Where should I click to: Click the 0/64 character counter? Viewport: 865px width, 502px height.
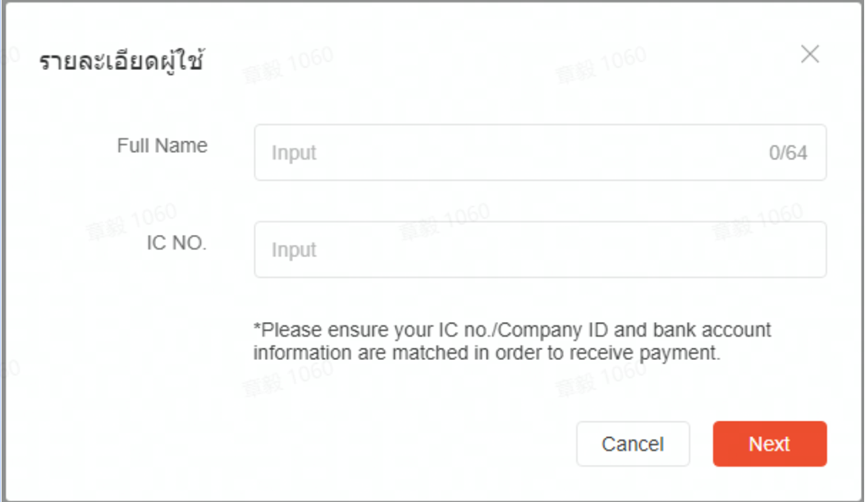click(x=788, y=153)
